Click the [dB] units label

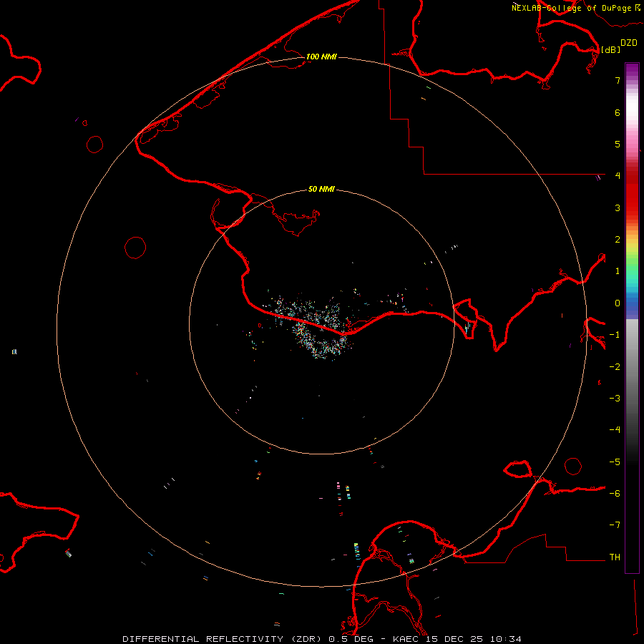(x=610, y=49)
